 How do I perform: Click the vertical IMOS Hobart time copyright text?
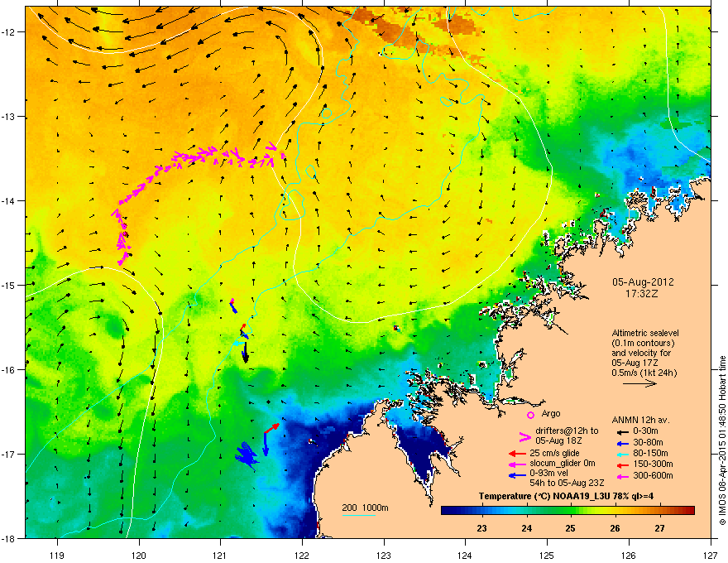click(722, 440)
